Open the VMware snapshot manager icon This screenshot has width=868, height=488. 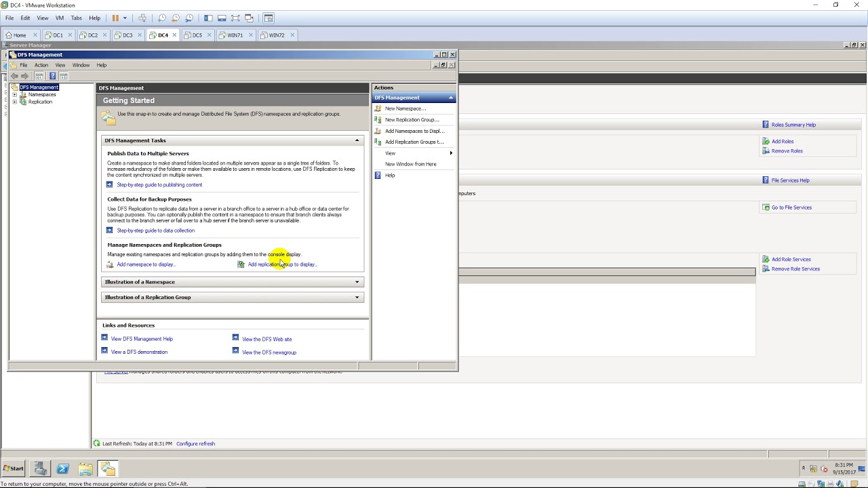pyautogui.click(x=189, y=18)
